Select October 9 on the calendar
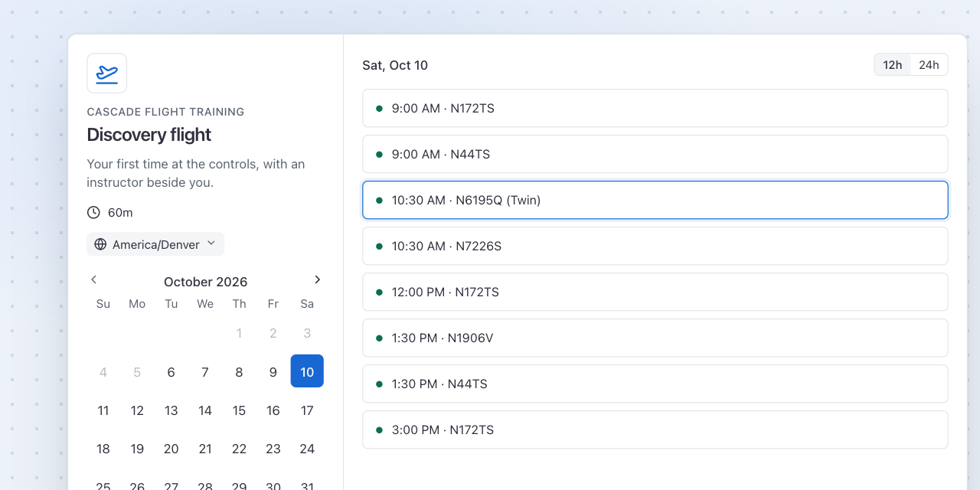 [x=273, y=371]
